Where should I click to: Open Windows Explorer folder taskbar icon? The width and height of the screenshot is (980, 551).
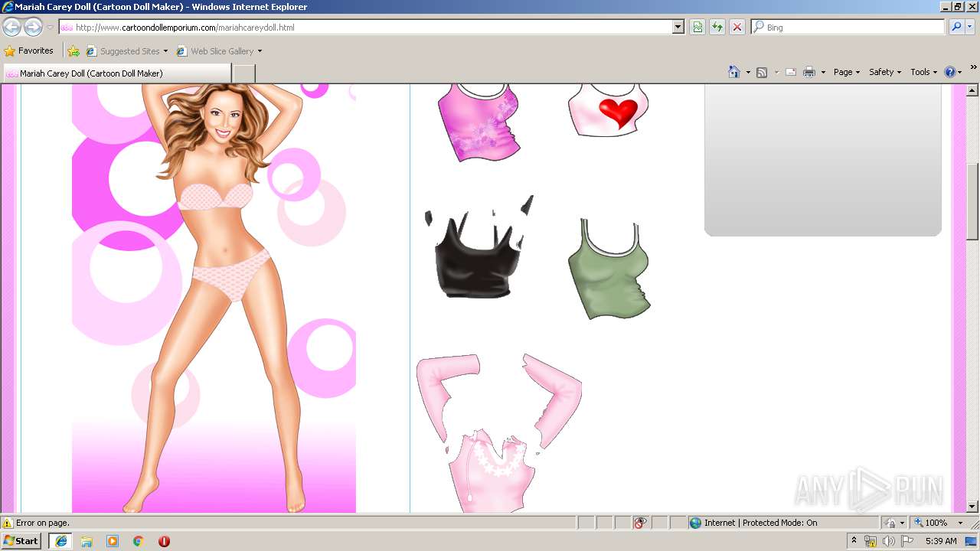point(87,541)
